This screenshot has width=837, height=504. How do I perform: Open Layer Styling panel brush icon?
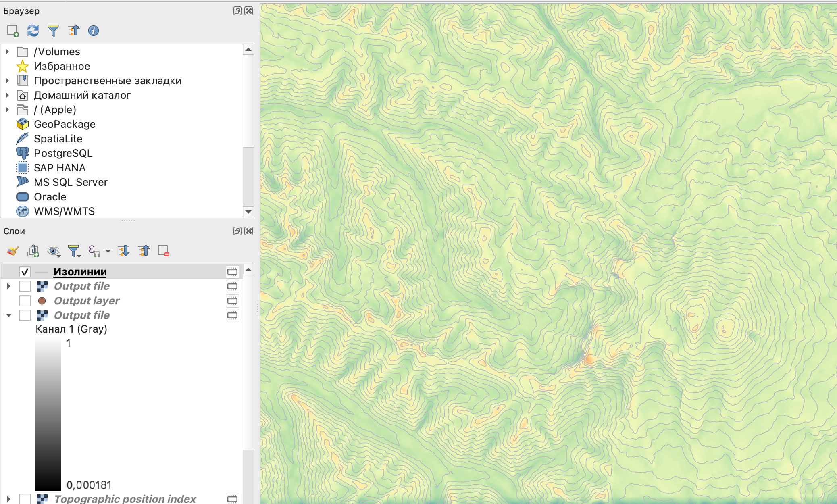click(13, 251)
